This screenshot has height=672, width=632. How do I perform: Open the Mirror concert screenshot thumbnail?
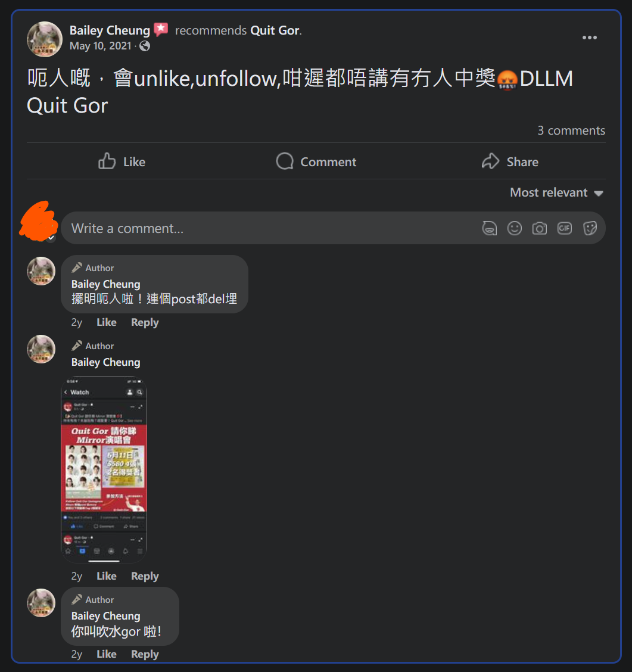click(104, 469)
